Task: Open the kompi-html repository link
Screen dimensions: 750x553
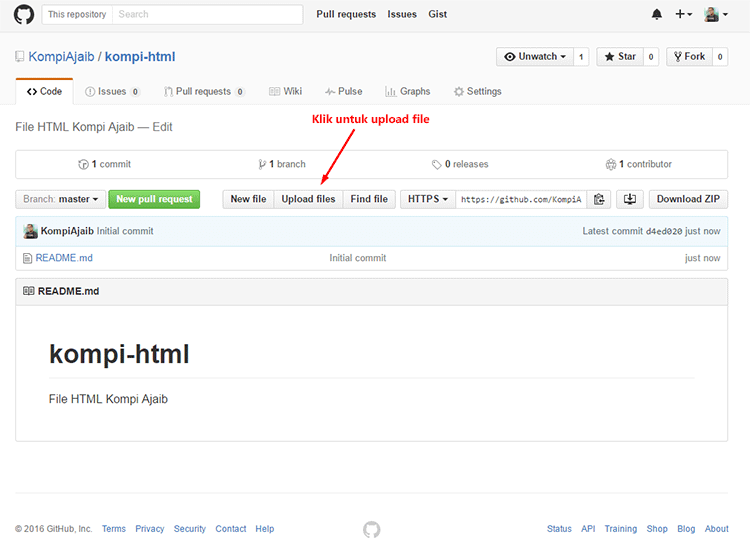Action: (x=140, y=56)
